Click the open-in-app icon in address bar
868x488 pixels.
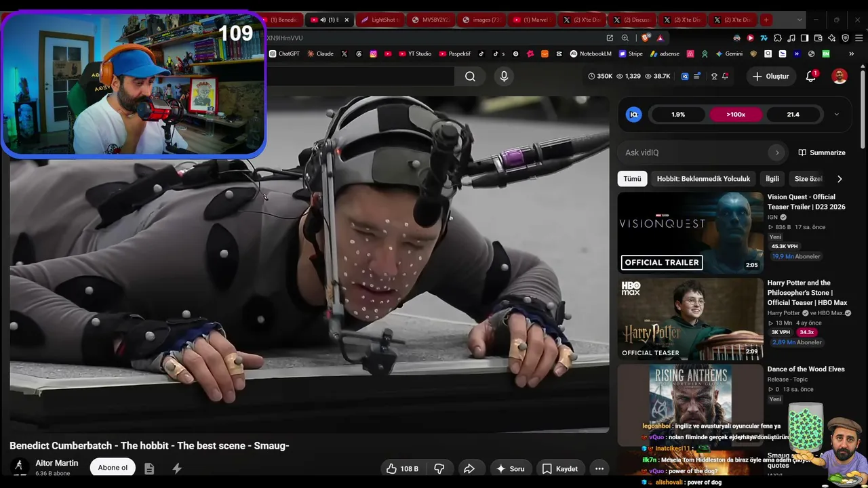pyautogui.click(x=610, y=38)
